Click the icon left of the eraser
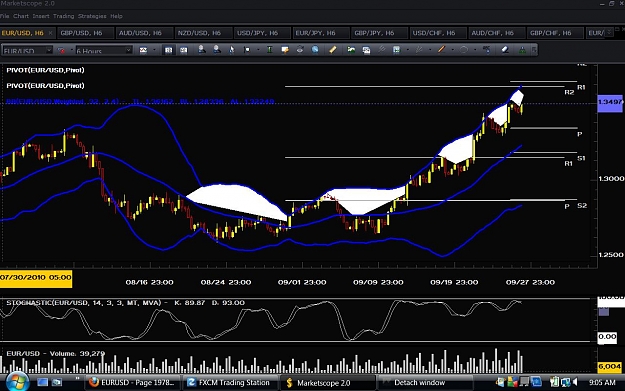 coord(487,50)
